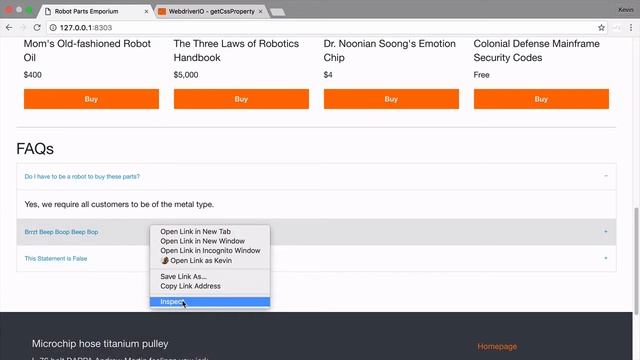Click the FAQs heading
The height and width of the screenshot is (360, 640).
[x=35, y=149]
